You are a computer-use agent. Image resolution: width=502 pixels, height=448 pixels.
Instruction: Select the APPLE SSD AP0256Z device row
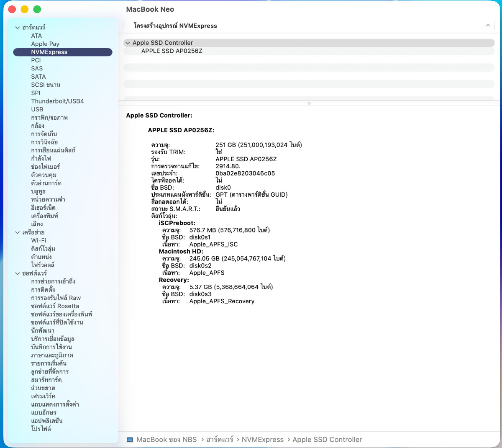point(172,51)
